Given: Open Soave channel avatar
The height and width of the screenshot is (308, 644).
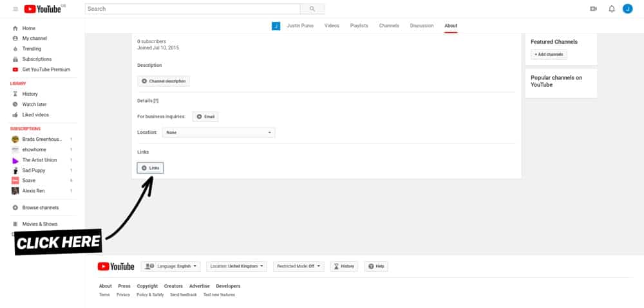Looking at the screenshot, I should coord(15,181).
